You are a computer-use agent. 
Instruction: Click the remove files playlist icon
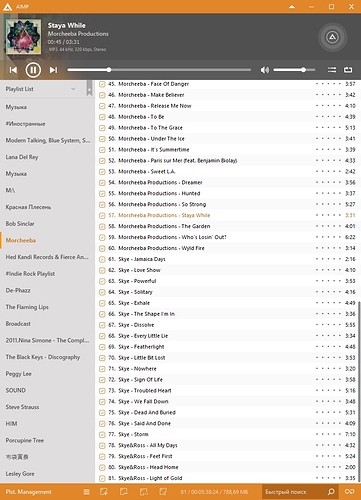point(124,492)
